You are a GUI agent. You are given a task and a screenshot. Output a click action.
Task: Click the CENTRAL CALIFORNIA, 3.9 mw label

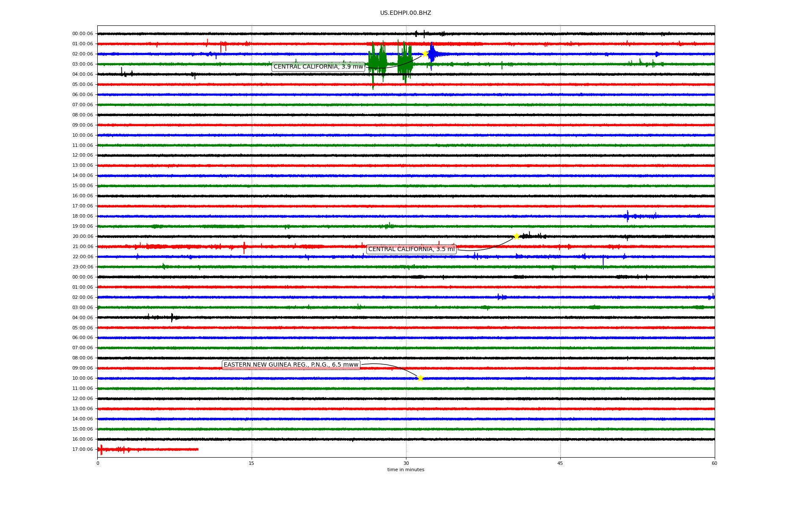318,66
